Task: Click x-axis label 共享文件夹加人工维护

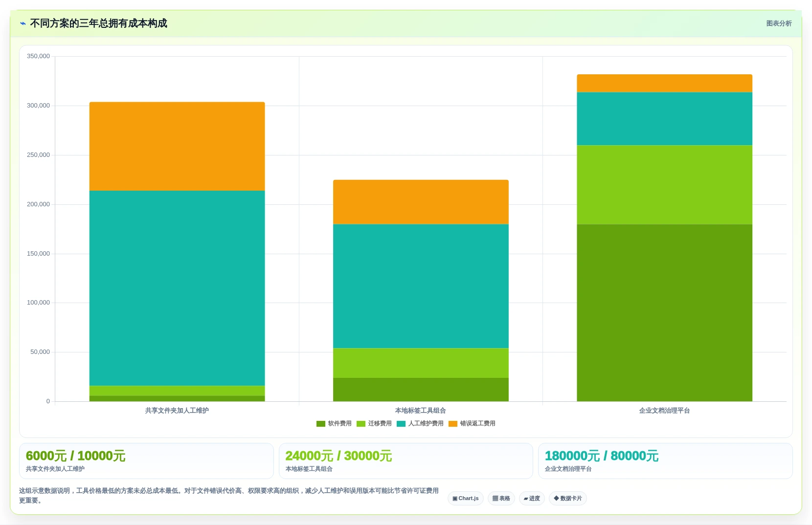Action: pyautogui.click(x=177, y=411)
